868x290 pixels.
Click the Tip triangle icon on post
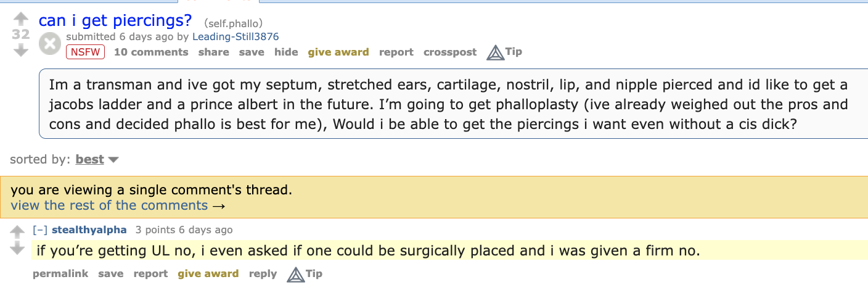pos(496,52)
